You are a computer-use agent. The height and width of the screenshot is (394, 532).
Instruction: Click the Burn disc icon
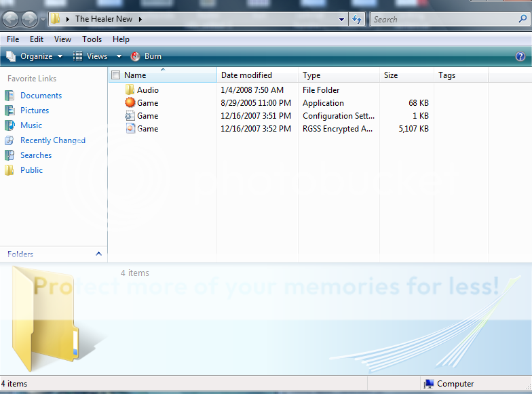click(x=136, y=56)
